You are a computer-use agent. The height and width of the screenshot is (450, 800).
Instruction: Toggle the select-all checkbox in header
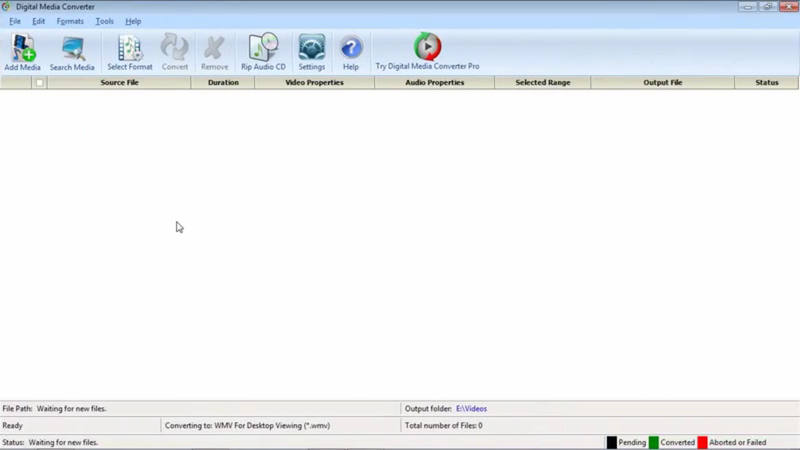(39, 83)
